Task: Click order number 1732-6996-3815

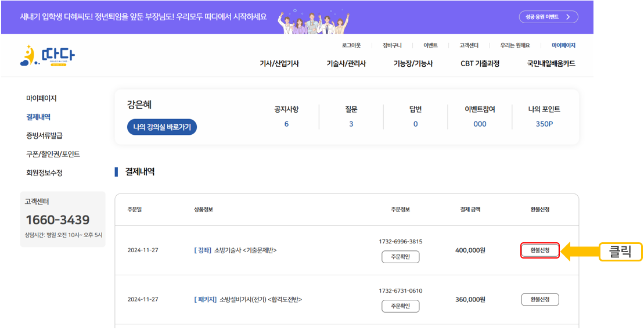Action: (x=401, y=241)
